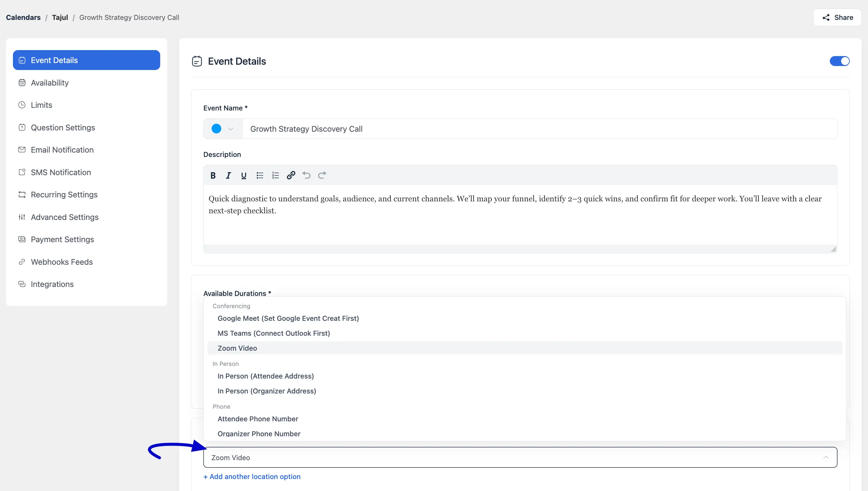The height and width of the screenshot is (491, 868).
Task: Click the Event Name input field
Action: click(x=539, y=129)
